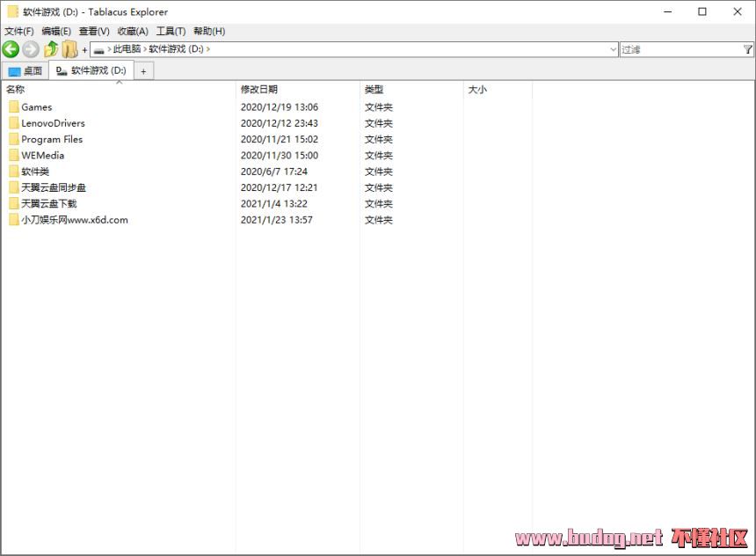The width and height of the screenshot is (756, 556).
Task: Click the Back navigation arrow
Action: 11,49
